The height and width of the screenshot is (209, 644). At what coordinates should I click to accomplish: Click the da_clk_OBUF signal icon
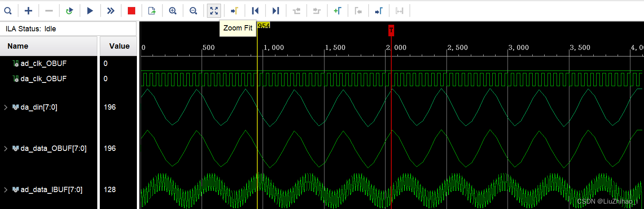(x=16, y=78)
